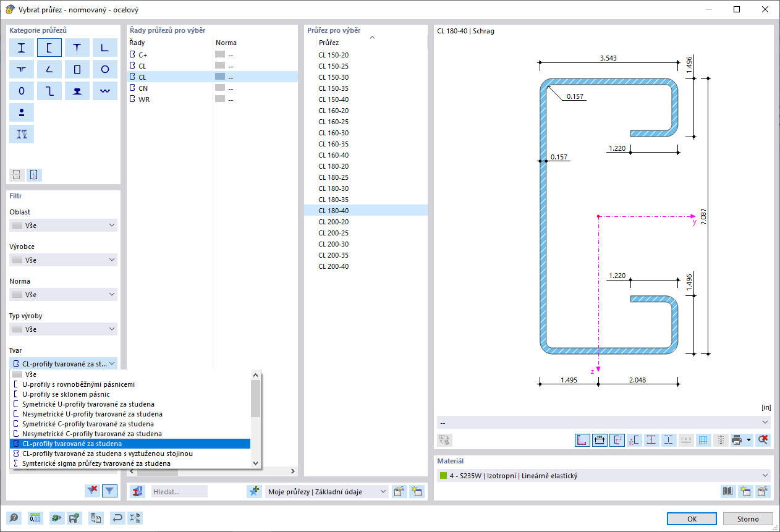
Task: Select the I-section category icon
Action: pyautogui.click(x=22, y=48)
